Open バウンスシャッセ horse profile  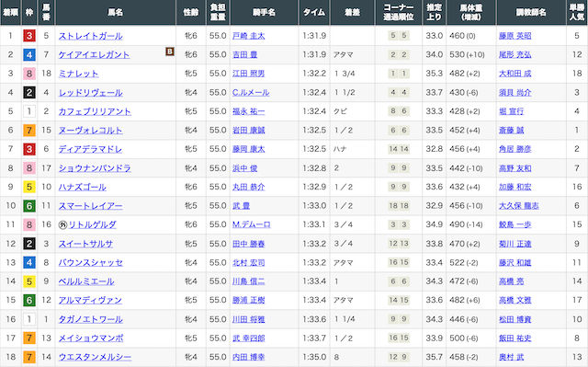91,263
